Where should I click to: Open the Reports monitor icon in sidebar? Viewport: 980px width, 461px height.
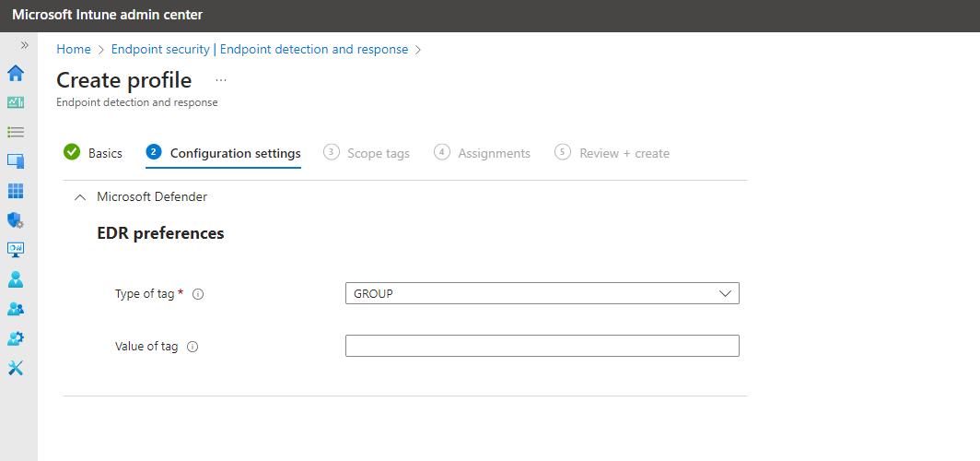point(16,250)
